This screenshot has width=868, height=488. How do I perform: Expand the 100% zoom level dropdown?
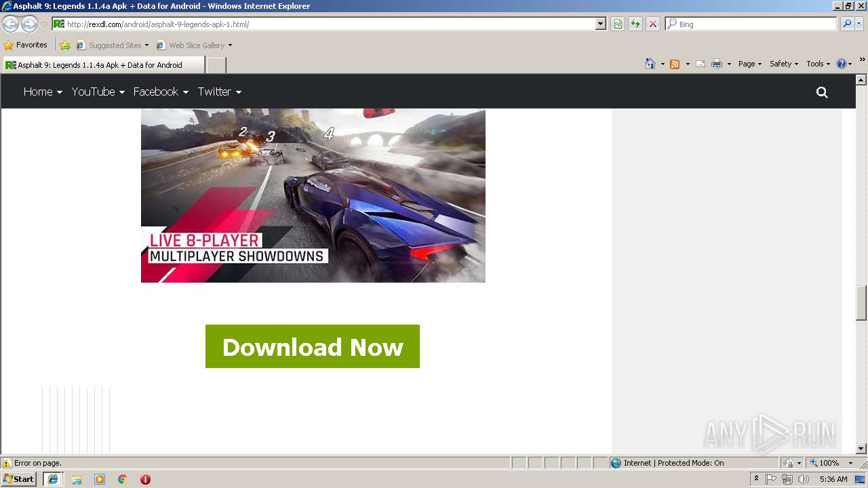[850, 464]
